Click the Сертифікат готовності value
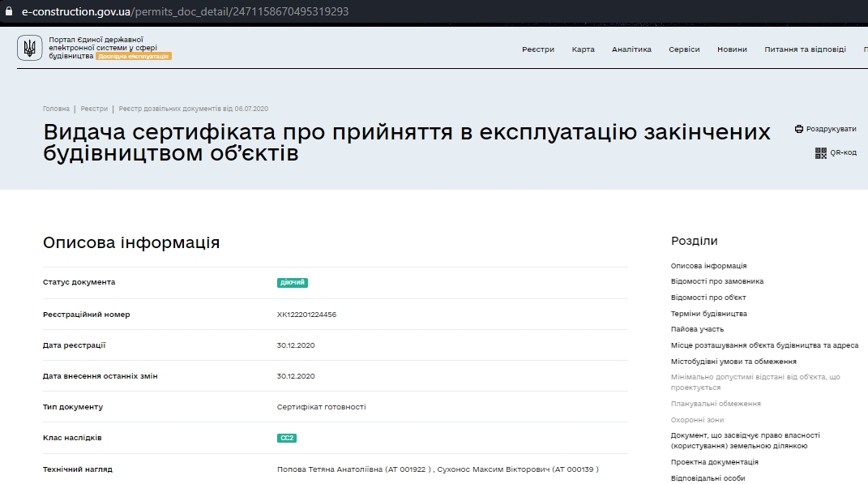This screenshot has height=484, width=868. click(x=321, y=406)
